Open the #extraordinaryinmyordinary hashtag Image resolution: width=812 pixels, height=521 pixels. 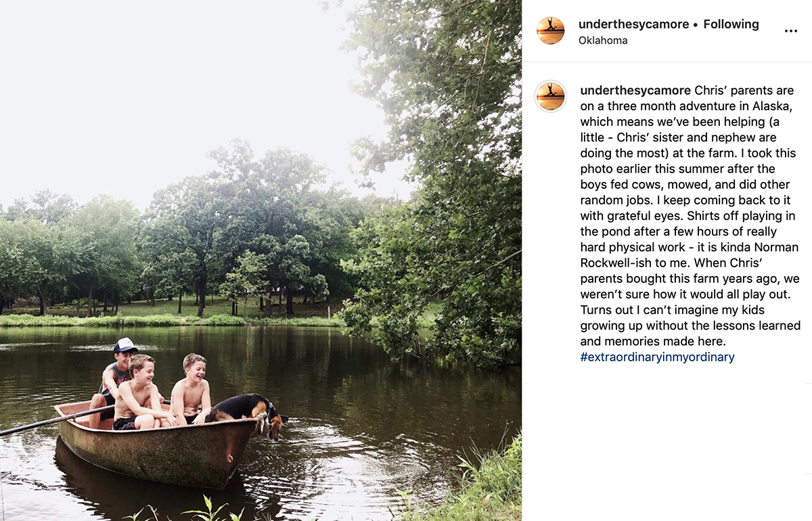point(657,357)
